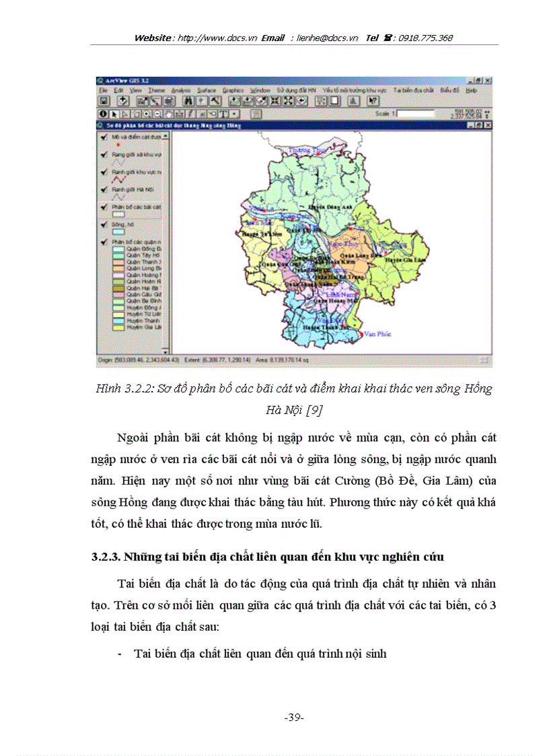
Task: Click the Quận Tây Hồ color swatch
Action: pyautogui.click(x=118, y=256)
